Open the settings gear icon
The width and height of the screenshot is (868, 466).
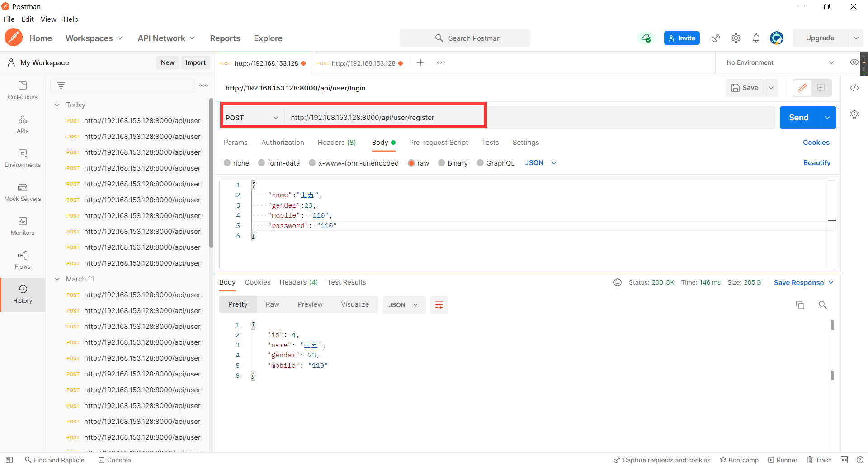click(736, 38)
